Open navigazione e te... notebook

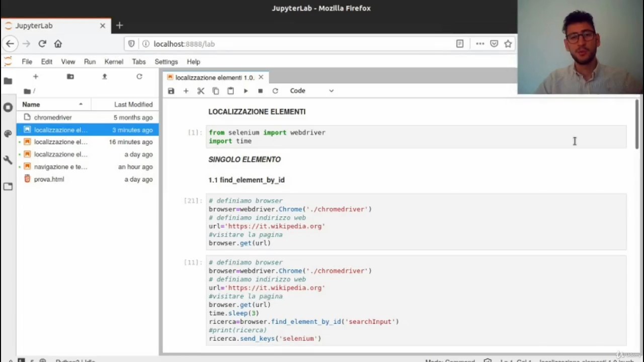[x=88, y=166]
